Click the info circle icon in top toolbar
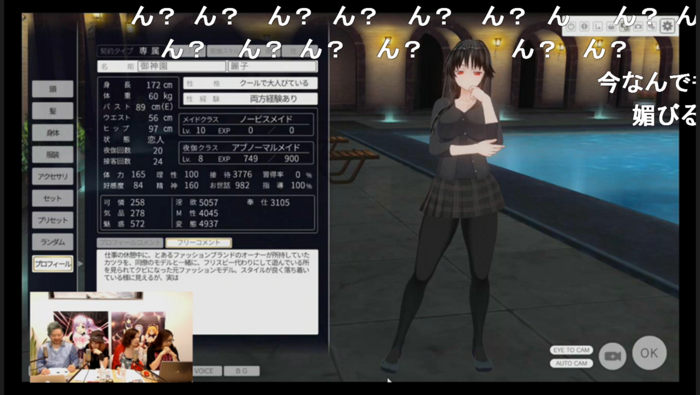The image size is (700, 395). 584,27
